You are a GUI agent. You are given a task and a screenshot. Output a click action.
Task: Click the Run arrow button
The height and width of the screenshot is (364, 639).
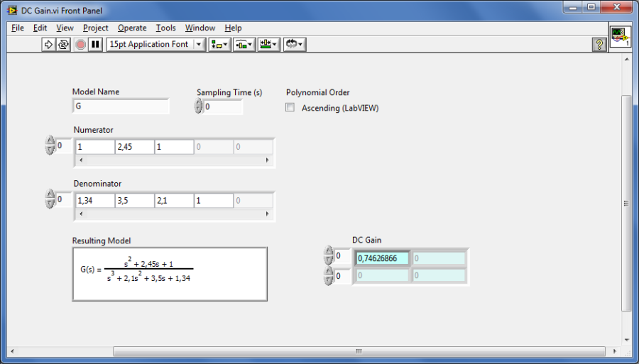(x=48, y=45)
